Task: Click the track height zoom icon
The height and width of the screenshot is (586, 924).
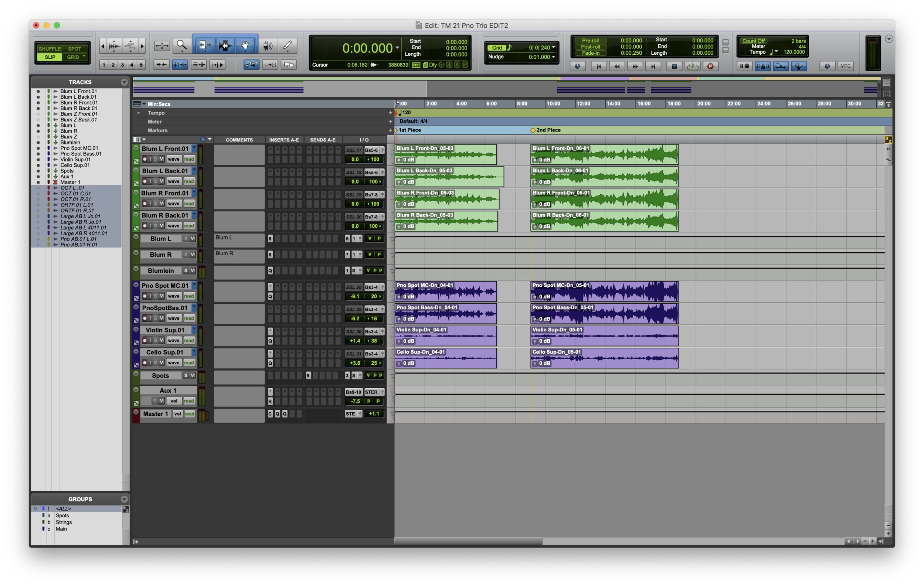Action: 130,46
